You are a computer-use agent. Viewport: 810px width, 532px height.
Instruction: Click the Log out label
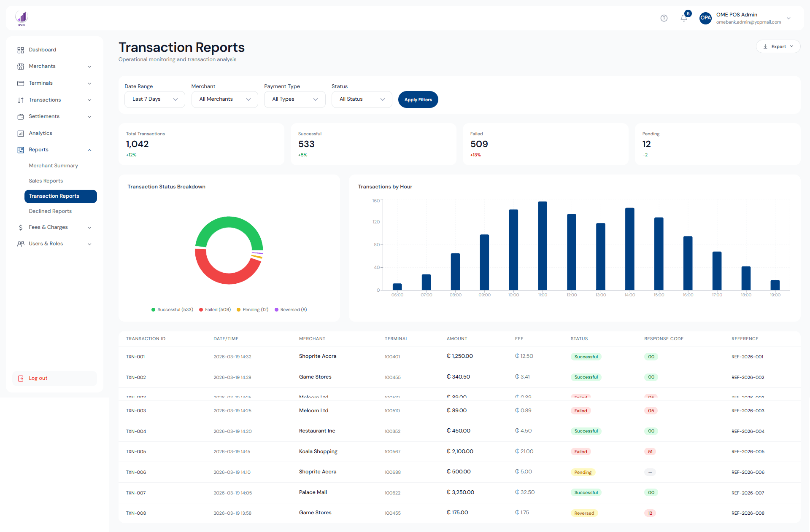click(38, 379)
